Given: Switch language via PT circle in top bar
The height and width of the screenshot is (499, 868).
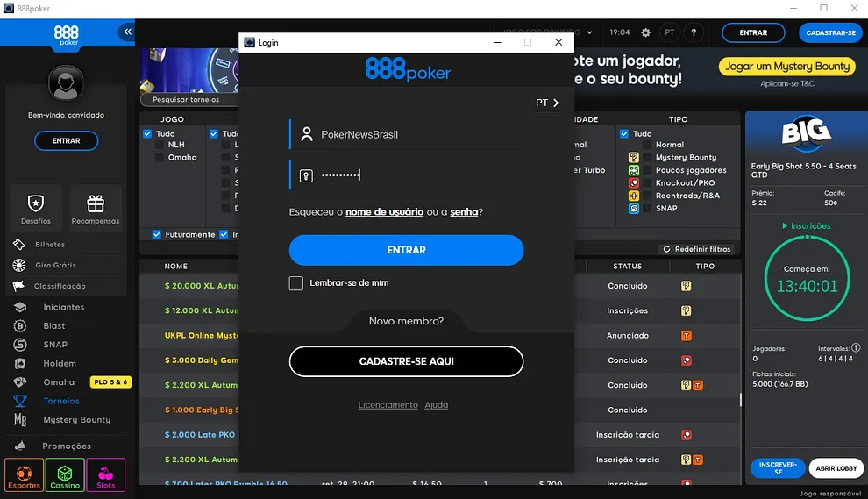Looking at the screenshot, I should (670, 32).
